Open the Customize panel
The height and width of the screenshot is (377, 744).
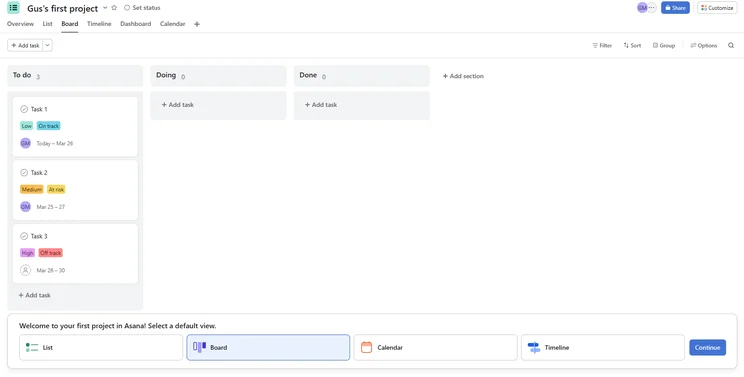717,8
